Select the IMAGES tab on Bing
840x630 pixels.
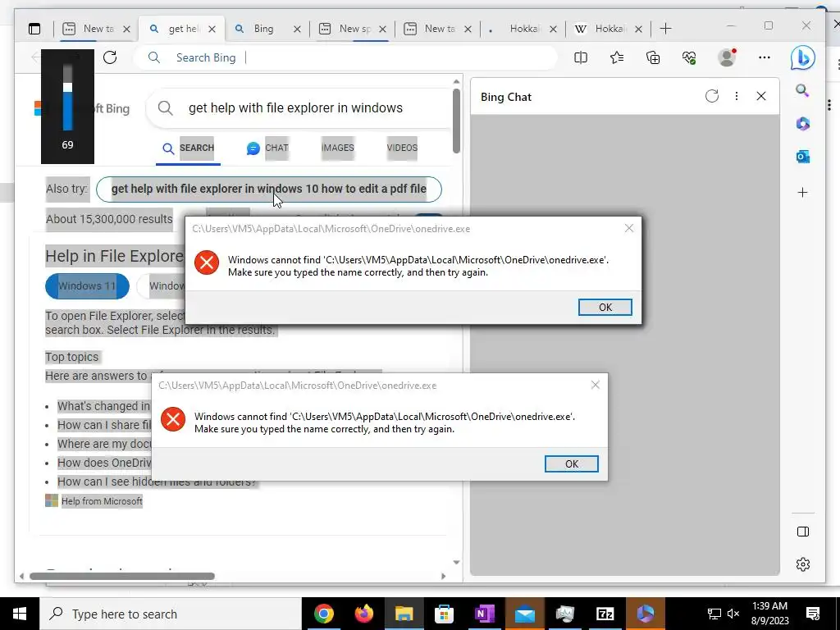pyautogui.click(x=337, y=148)
